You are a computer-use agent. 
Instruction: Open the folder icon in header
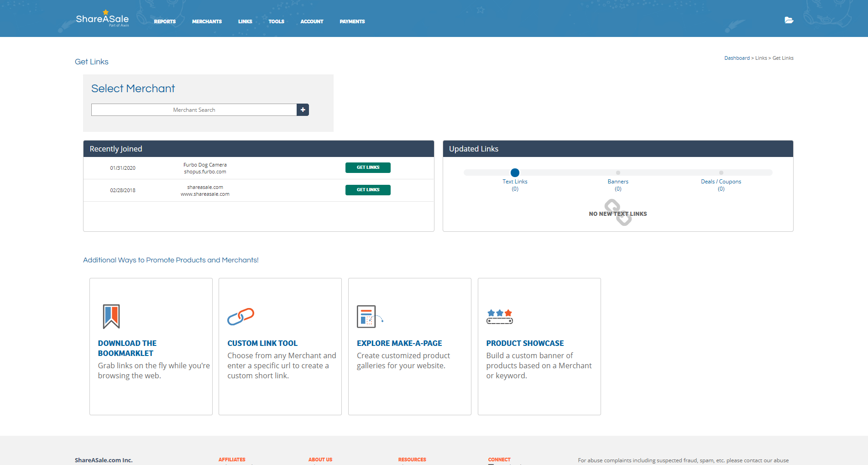pyautogui.click(x=789, y=20)
